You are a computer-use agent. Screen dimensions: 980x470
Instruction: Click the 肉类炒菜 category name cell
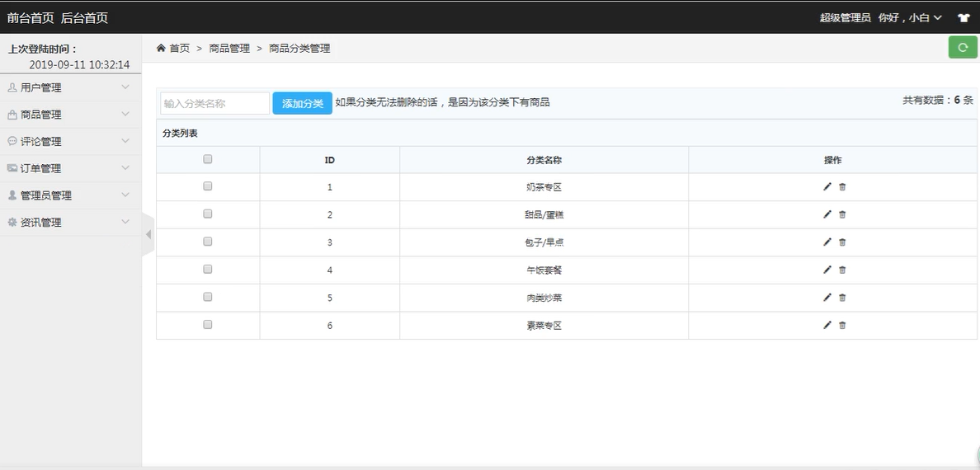(544, 298)
